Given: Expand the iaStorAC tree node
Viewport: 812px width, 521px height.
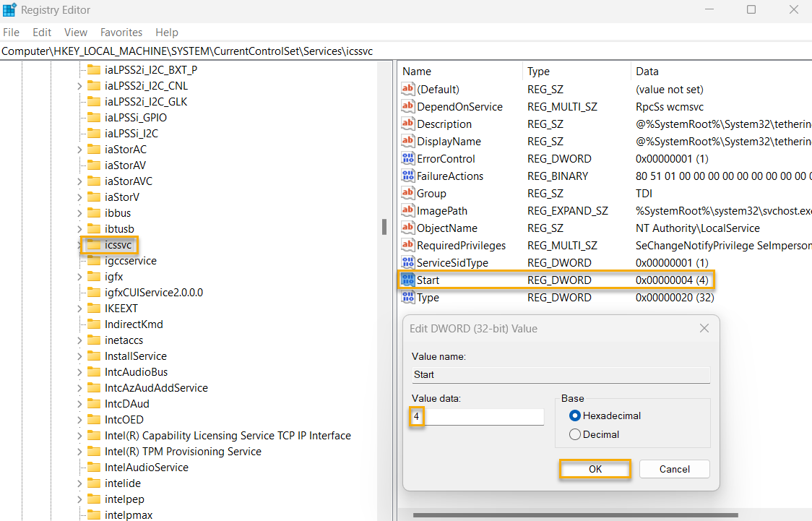Looking at the screenshot, I should tap(79, 150).
